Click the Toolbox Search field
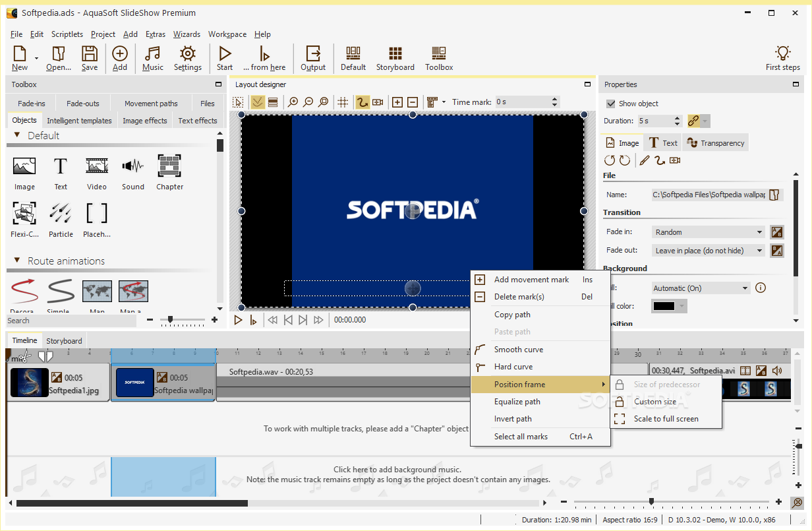This screenshot has height=531, width=812. (71, 321)
